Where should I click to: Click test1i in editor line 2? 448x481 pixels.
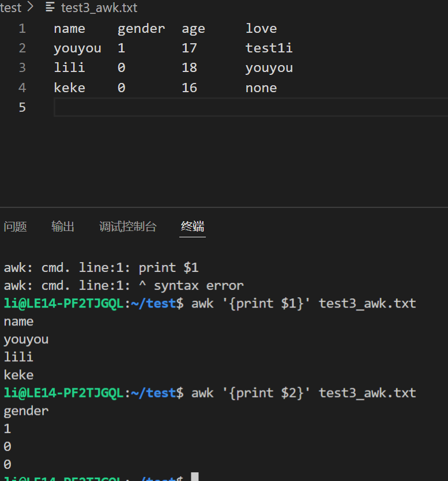(269, 48)
